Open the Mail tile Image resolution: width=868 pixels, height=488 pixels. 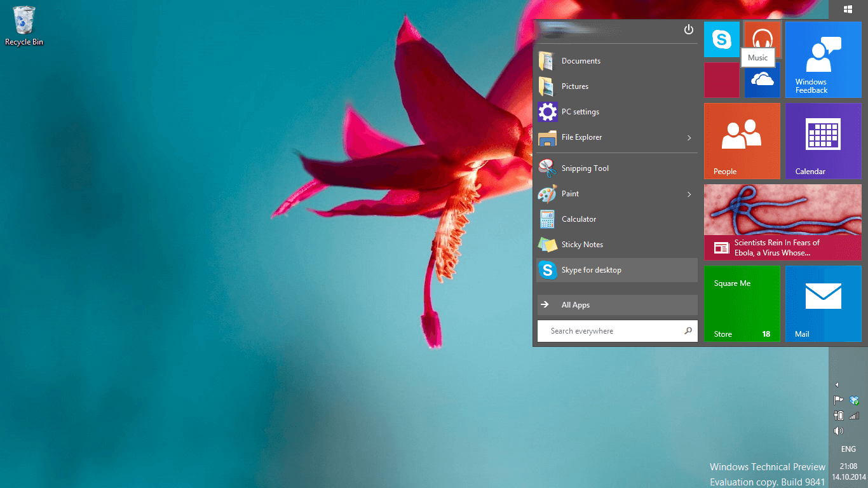pos(823,303)
